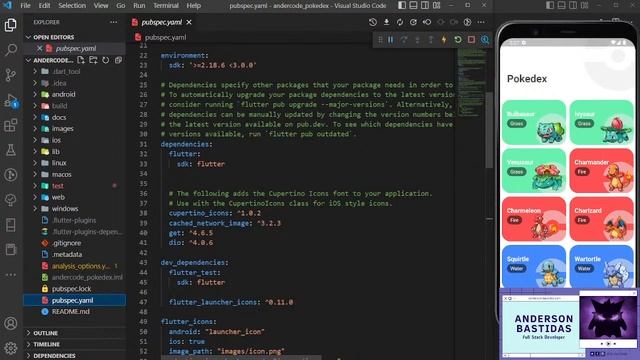Open customize layout icon in title bar
640x360 pixels.
coord(437,5)
